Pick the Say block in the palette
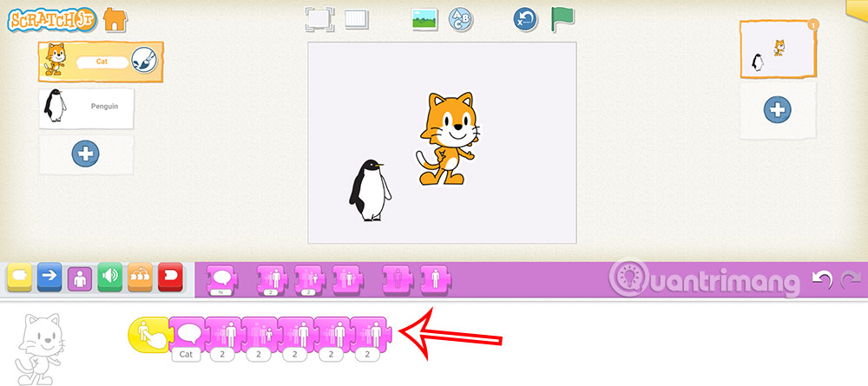868x386 pixels. click(x=222, y=278)
